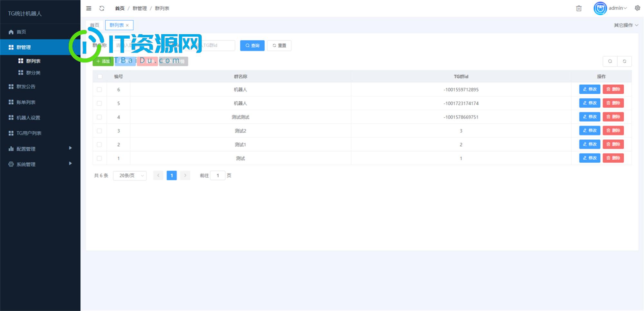
Task: Open 群发公告 in the sidebar
Action: (40, 87)
